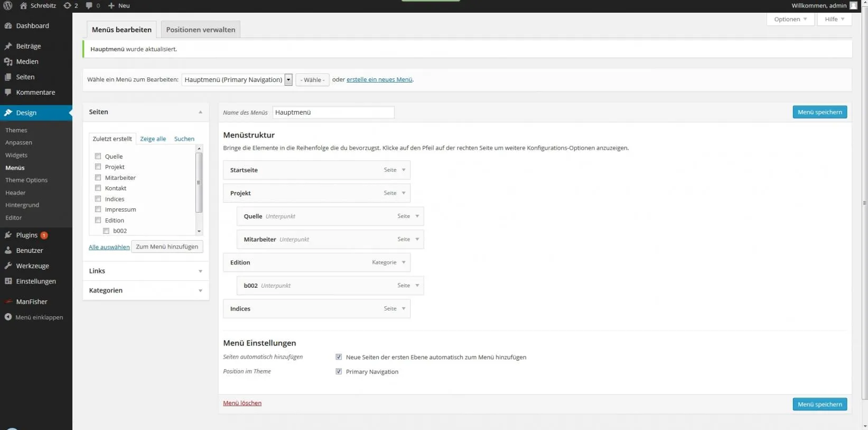Click the Wähle button
The height and width of the screenshot is (430, 868).
point(312,80)
